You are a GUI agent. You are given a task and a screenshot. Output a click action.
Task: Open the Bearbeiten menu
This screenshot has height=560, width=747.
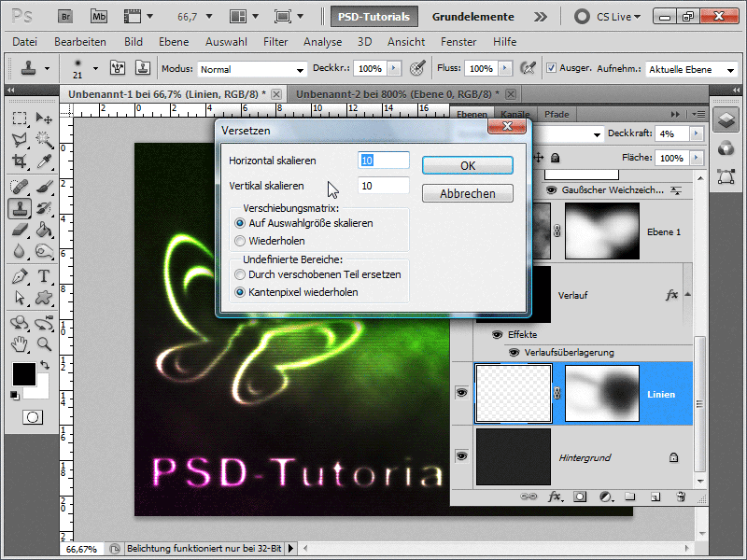80,42
